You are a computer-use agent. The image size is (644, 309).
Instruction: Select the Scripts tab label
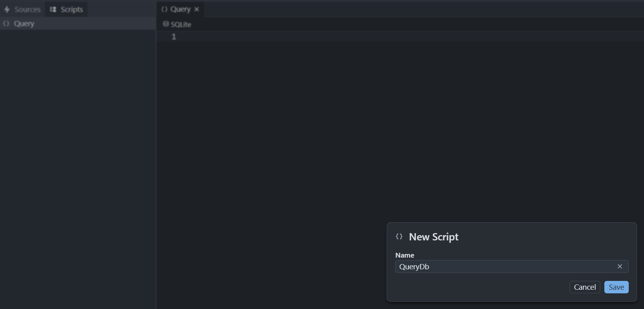point(72,9)
